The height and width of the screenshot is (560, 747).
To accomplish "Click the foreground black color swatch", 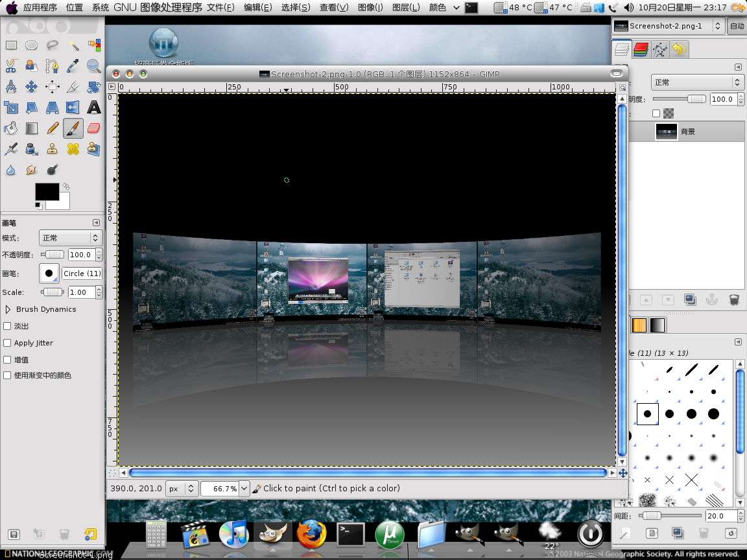I will [47, 191].
